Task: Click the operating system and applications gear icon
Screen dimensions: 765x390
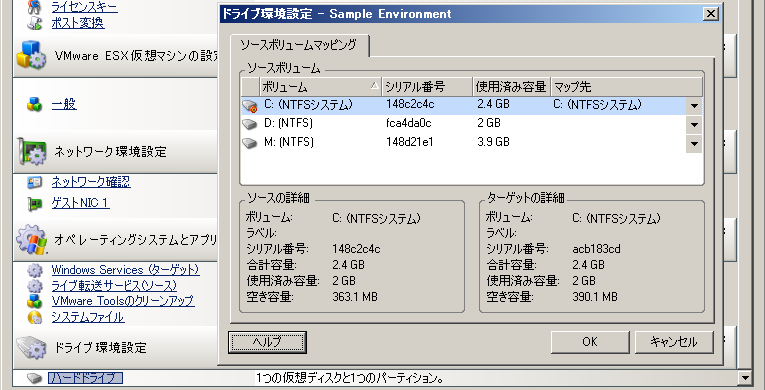Action: click(x=32, y=240)
